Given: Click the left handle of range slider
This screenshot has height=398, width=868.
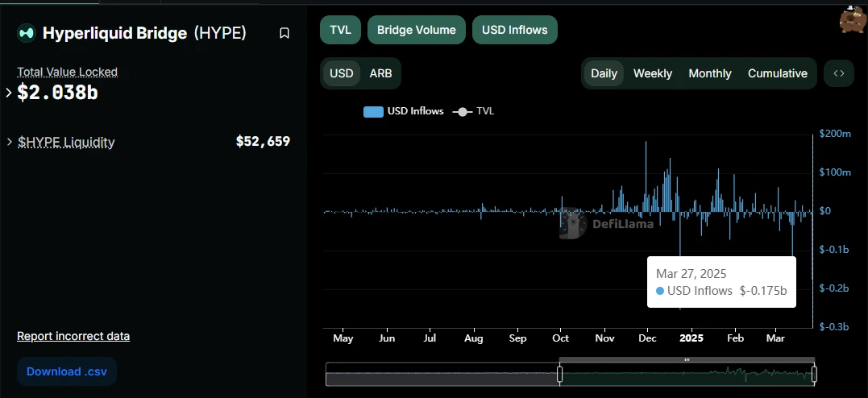Looking at the screenshot, I should pyautogui.click(x=559, y=374).
